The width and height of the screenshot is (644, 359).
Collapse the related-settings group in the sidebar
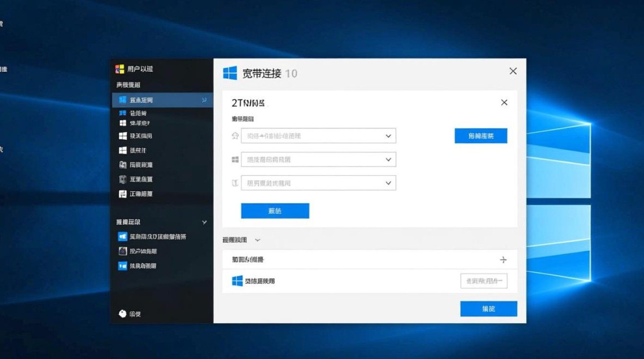point(204,222)
